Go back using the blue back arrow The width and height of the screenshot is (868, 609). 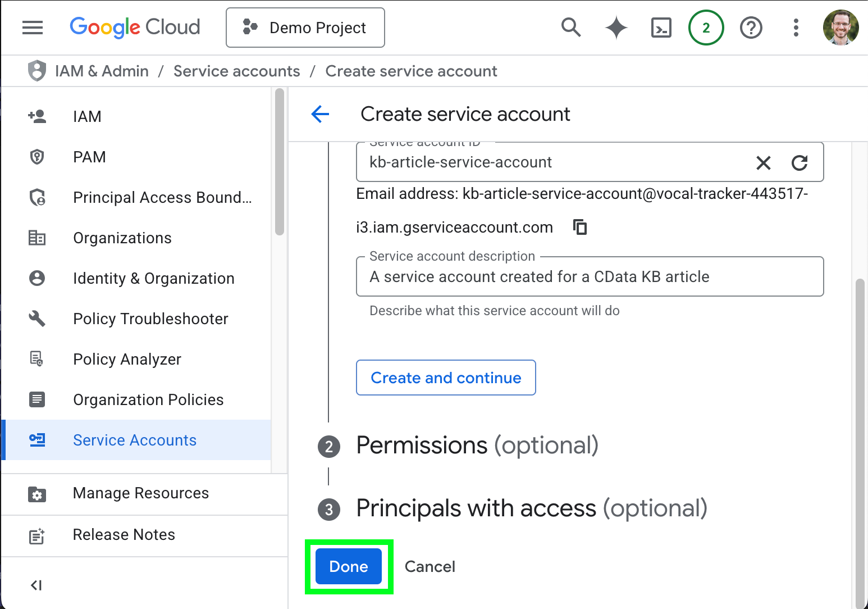pyautogui.click(x=319, y=114)
